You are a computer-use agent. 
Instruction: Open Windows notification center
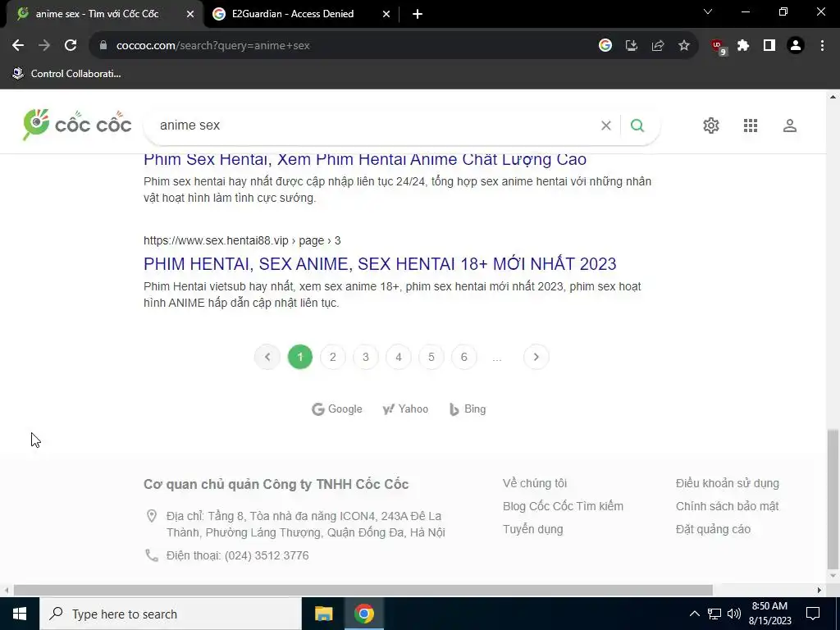pos(813,614)
